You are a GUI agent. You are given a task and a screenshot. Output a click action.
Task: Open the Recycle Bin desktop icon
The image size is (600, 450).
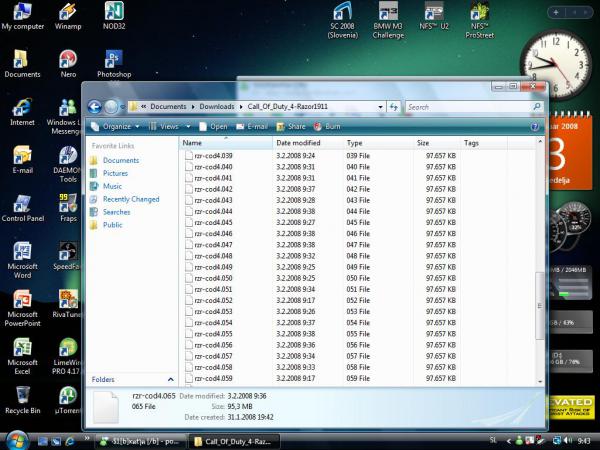[22, 396]
